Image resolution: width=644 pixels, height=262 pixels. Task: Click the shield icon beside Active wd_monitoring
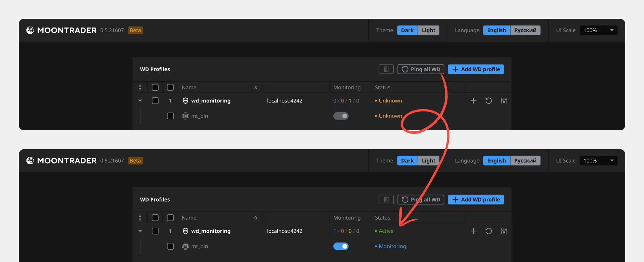pyautogui.click(x=185, y=231)
